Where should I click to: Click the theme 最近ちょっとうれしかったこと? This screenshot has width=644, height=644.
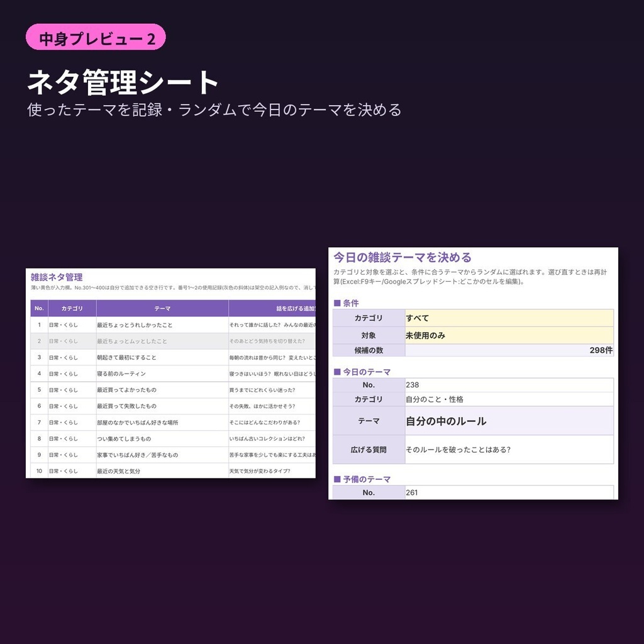point(135,325)
